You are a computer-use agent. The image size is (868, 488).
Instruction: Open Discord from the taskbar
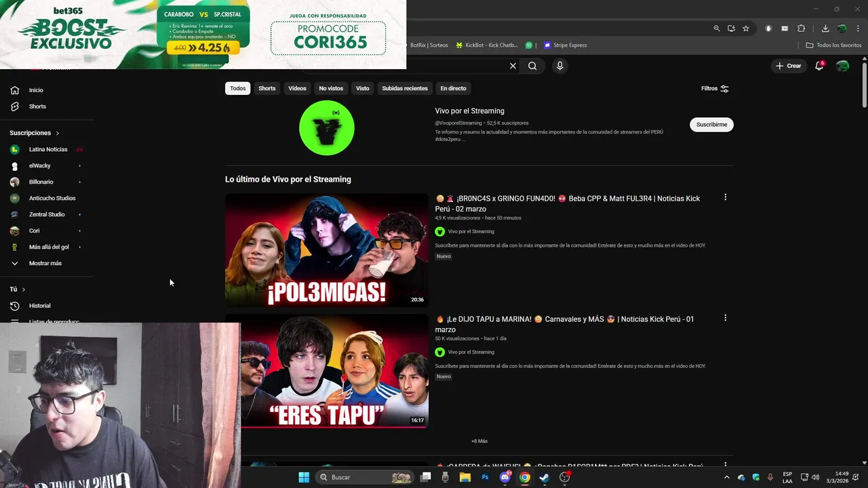tap(505, 477)
